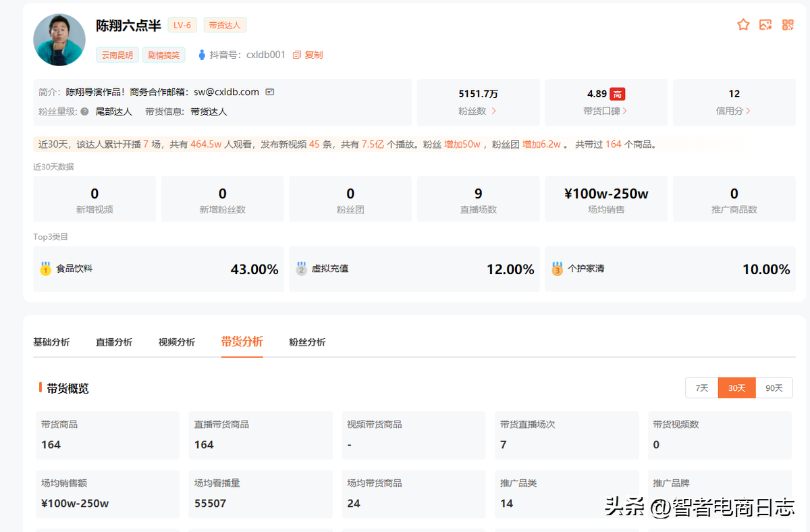Viewport: 810px width, 532px height.
Task: Click the 场均销售额 overview card
Action: 107,494
